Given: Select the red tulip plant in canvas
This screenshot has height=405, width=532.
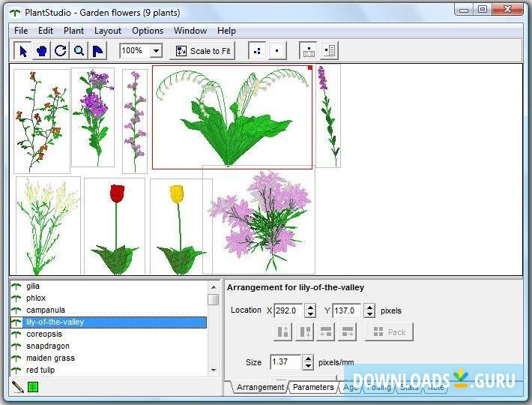Looking at the screenshot, I should (115, 226).
